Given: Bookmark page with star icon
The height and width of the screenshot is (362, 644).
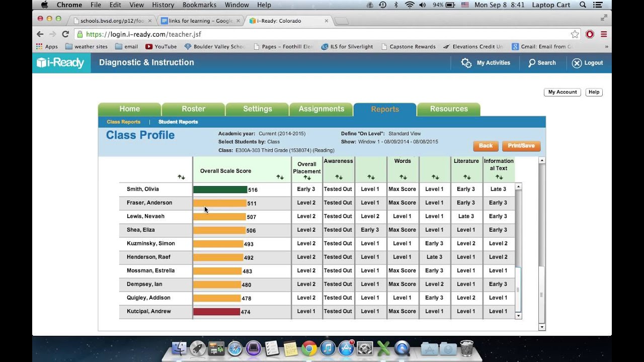Looking at the screenshot, I should [575, 34].
